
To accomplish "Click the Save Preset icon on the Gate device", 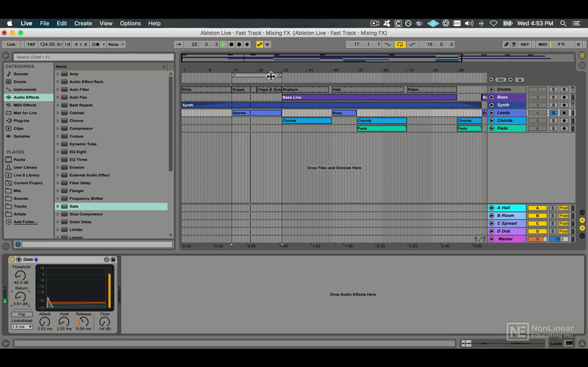I will pos(113,259).
